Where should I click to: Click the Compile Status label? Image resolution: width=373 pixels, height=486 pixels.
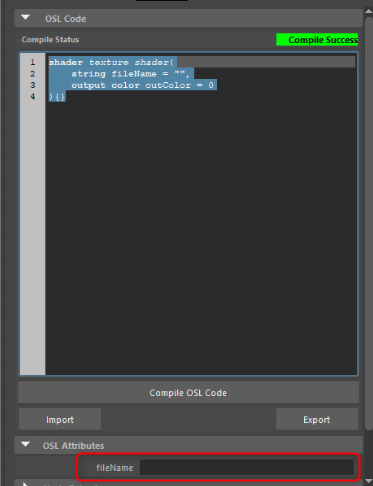[x=50, y=40]
